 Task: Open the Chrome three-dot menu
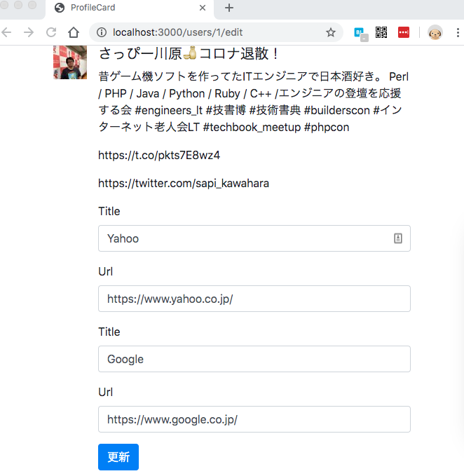458,32
